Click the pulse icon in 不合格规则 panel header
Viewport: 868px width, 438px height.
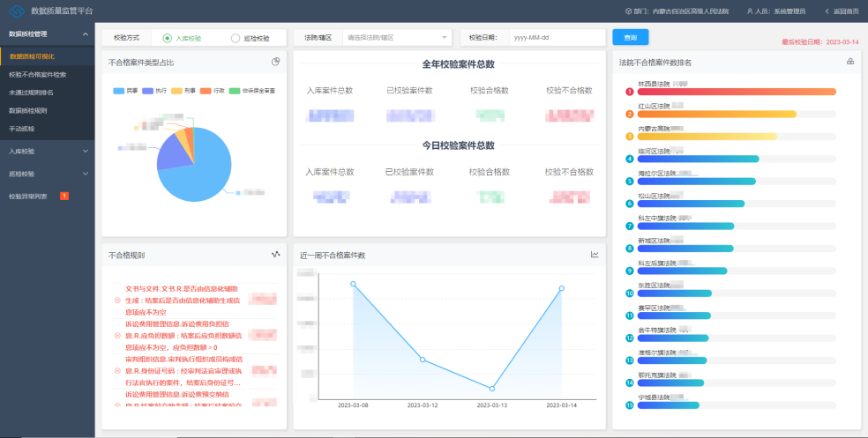pos(275,254)
